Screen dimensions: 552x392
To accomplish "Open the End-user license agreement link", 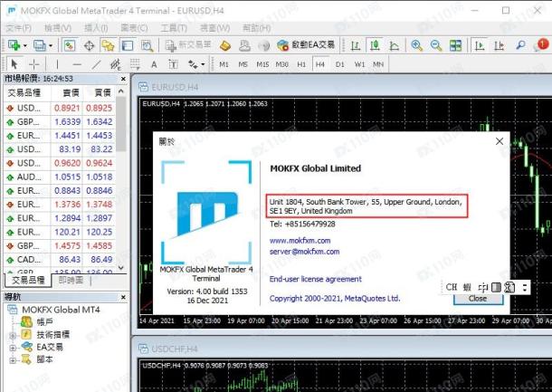I will pyautogui.click(x=315, y=279).
